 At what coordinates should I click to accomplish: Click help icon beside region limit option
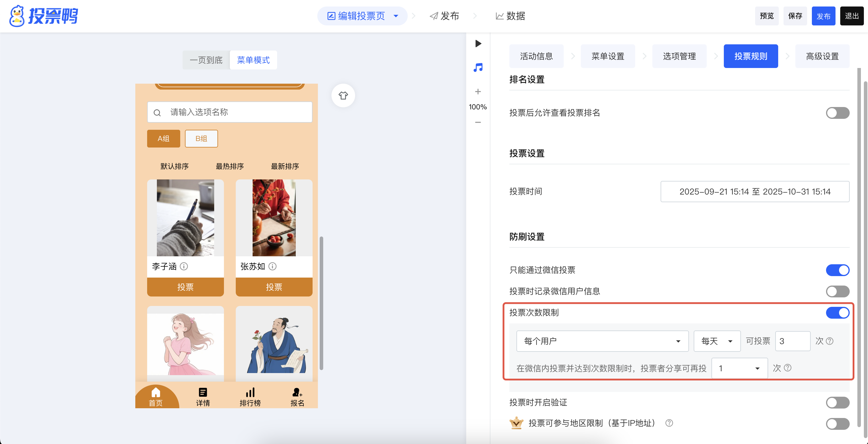pos(669,423)
